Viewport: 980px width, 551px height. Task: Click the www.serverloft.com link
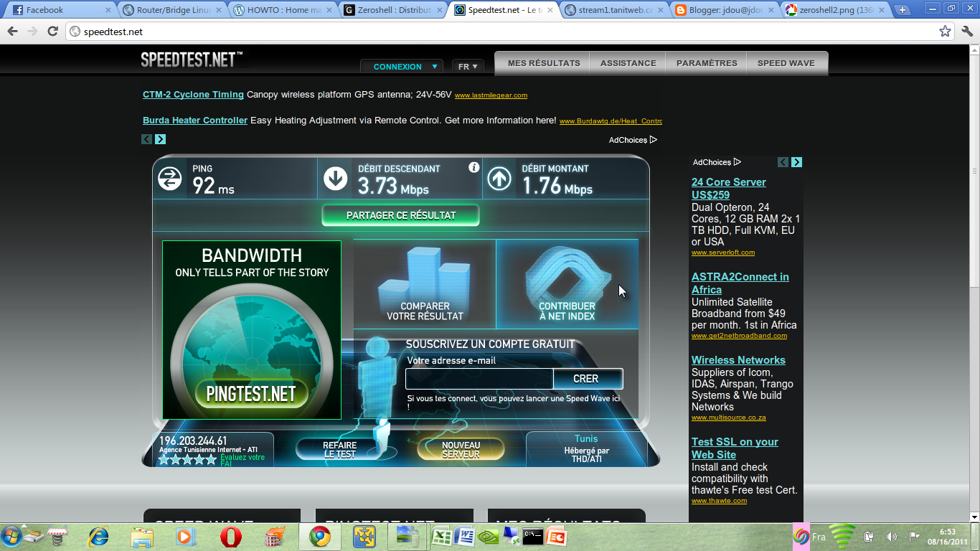pos(723,253)
